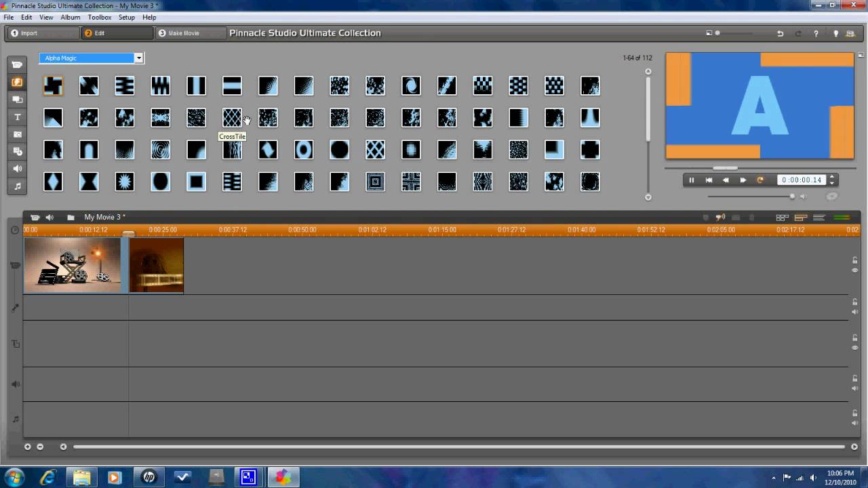
Task: Switch to Timeline view icon
Action: pos(801,218)
